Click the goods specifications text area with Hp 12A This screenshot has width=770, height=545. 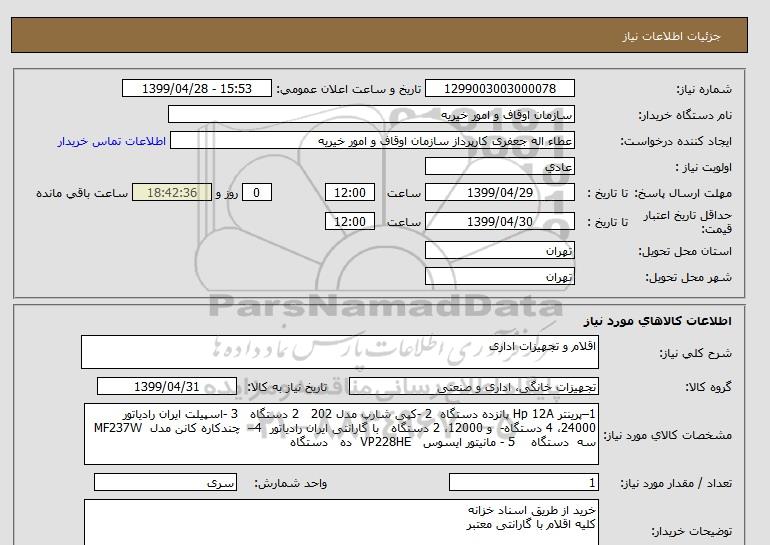341,434
